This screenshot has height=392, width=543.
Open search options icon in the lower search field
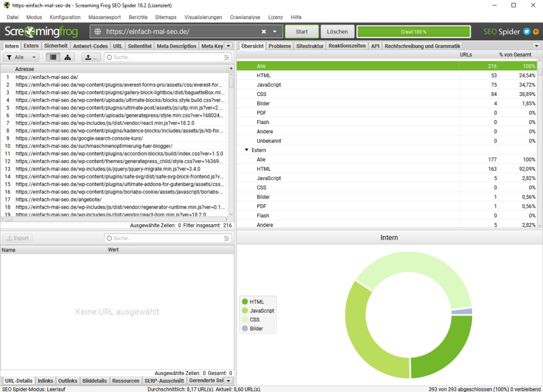[x=226, y=238]
